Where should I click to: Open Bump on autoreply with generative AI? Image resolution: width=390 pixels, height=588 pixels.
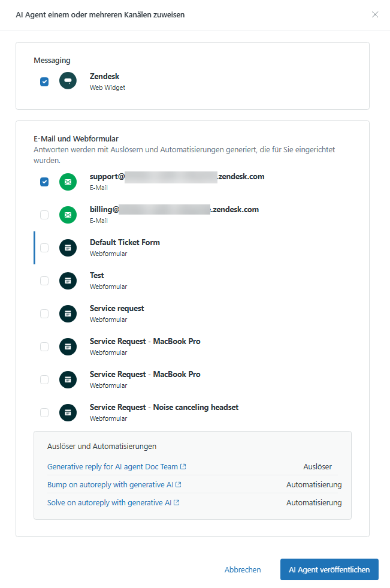pos(110,485)
